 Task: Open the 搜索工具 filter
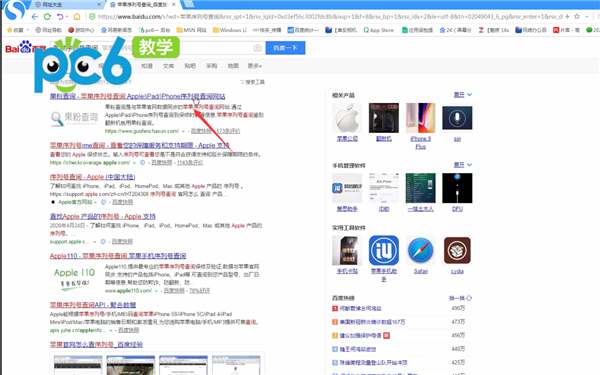pos(252,82)
